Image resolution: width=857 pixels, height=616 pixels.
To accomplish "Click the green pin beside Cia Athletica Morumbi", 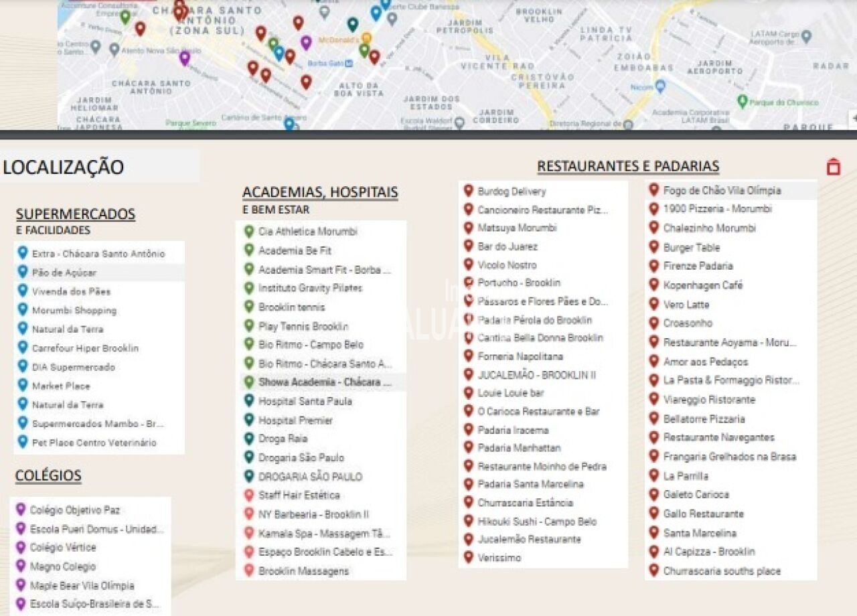I will (x=249, y=232).
